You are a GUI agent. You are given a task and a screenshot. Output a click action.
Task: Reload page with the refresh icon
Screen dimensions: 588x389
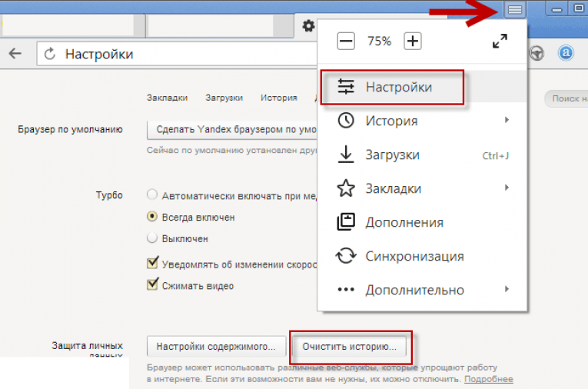(x=51, y=55)
